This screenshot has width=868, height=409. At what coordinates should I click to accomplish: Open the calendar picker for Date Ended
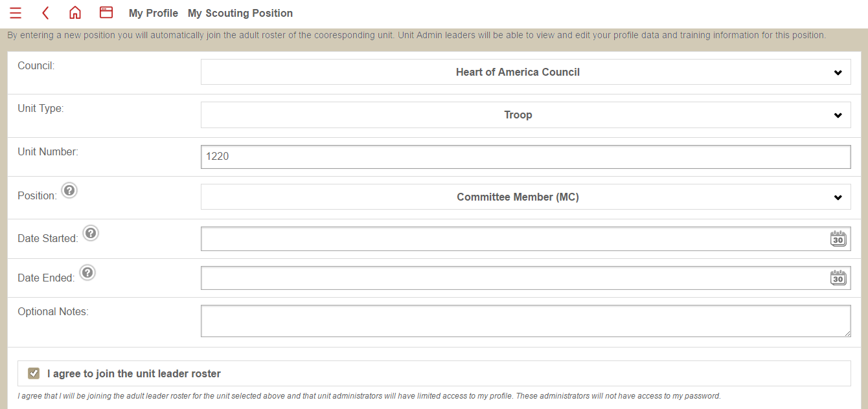point(838,278)
